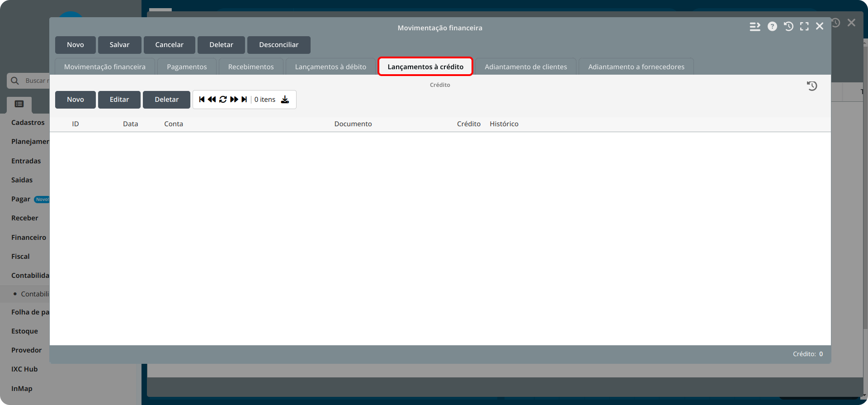Click the Crédito total in the footer
The width and height of the screenshot is (868, 405).
(808, 354)
